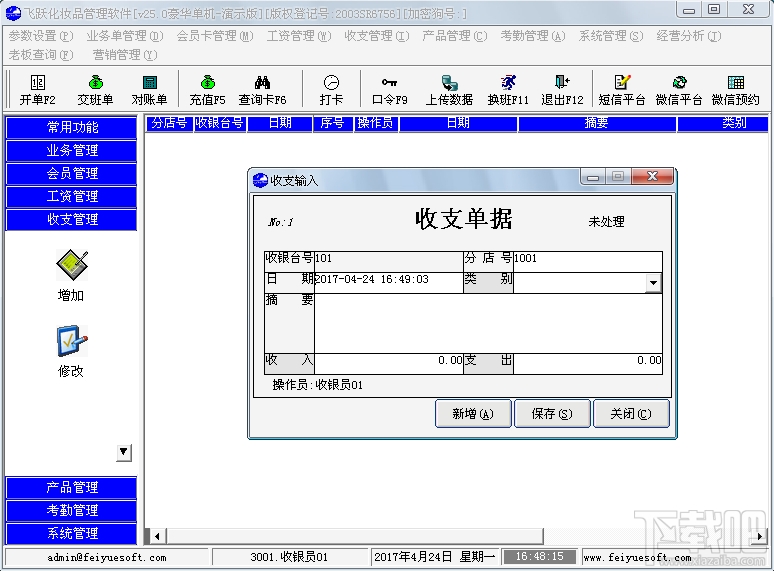Expand the 常用功能 sidebar section
The height and width of the screenshot is (571, 774).
(72, 127)
